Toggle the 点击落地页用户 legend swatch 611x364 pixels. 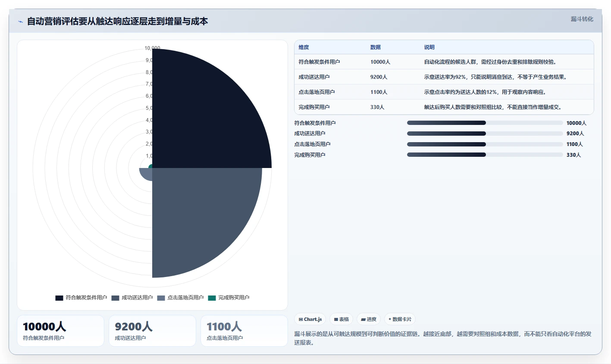click(x=161, y=298)
